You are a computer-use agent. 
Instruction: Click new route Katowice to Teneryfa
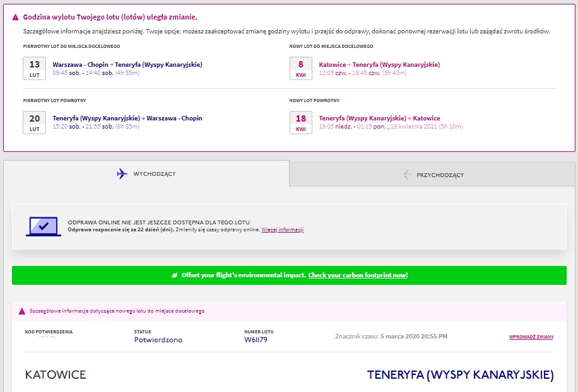pos(379,64)
